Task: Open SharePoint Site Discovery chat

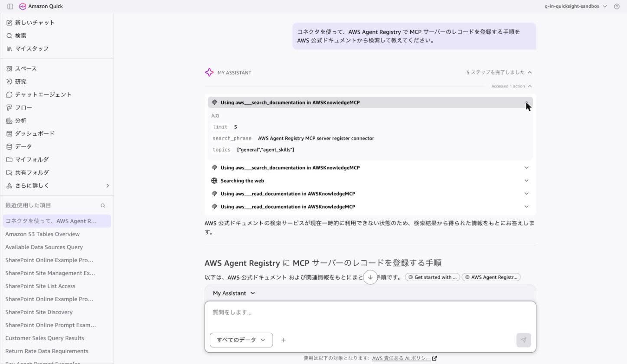Action: [x=39, y=312]
